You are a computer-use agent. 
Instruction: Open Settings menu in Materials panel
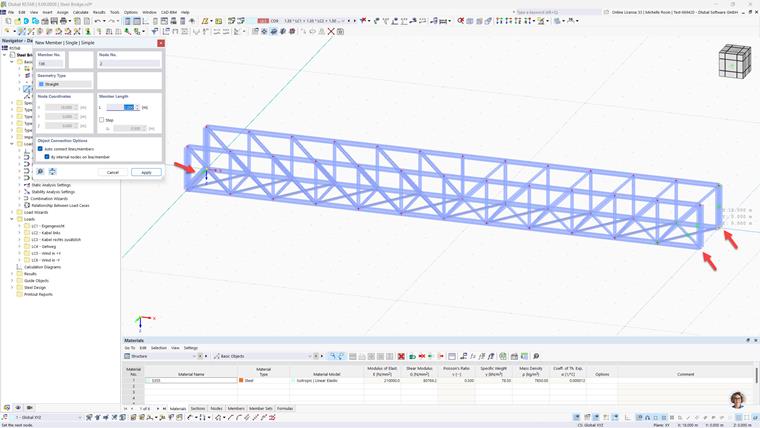[x=190, y=348]
